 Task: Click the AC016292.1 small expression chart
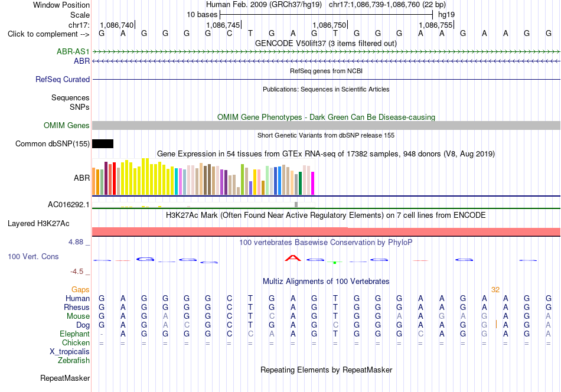coord(203,205)
